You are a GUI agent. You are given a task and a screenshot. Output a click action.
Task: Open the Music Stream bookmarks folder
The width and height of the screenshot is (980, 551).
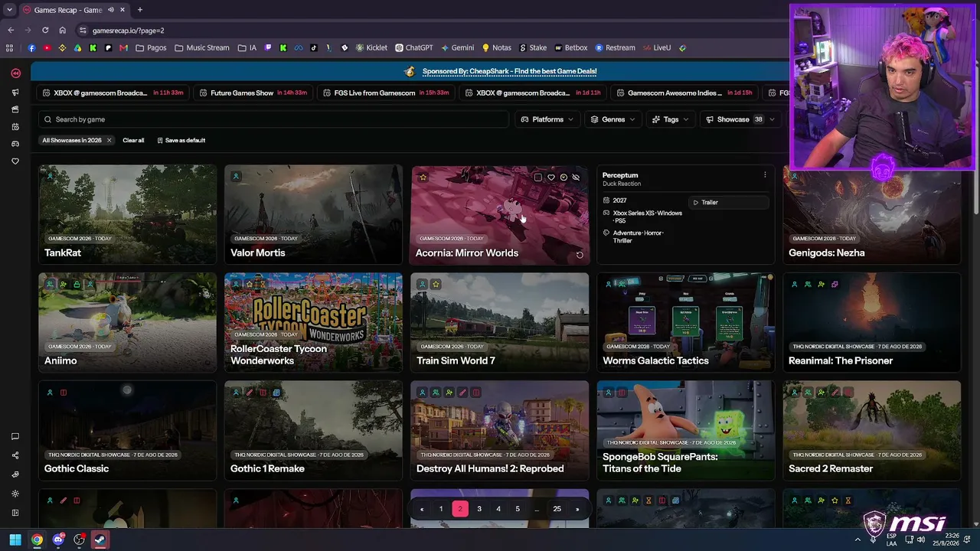coord(202,47)
